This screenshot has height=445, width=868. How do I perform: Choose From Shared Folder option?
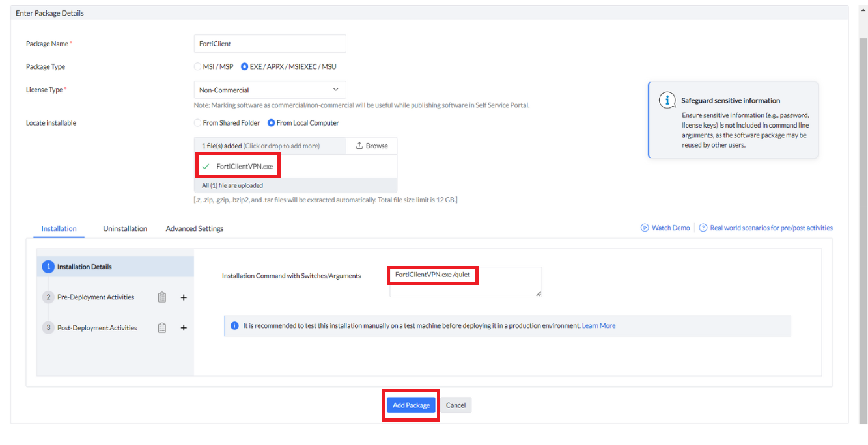pos(197,123)
